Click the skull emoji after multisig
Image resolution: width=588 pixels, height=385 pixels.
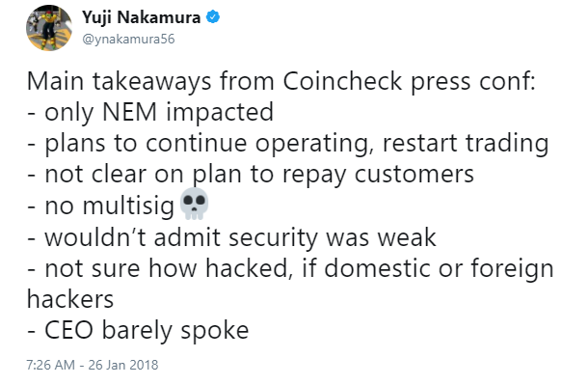coord(194,204)
